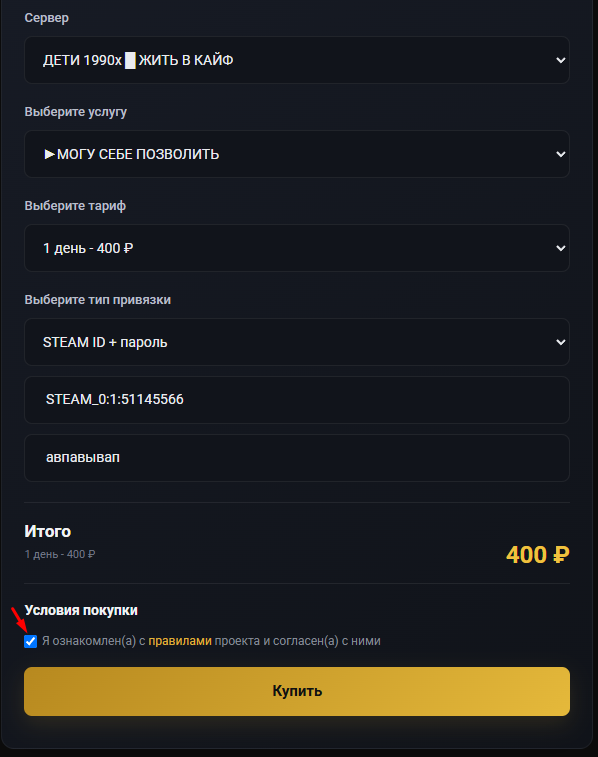The height and width of the screenshot is (757, 598).
Task: Click the chevron arrow of the Сервер dropdown
Action: click(560, 60)
